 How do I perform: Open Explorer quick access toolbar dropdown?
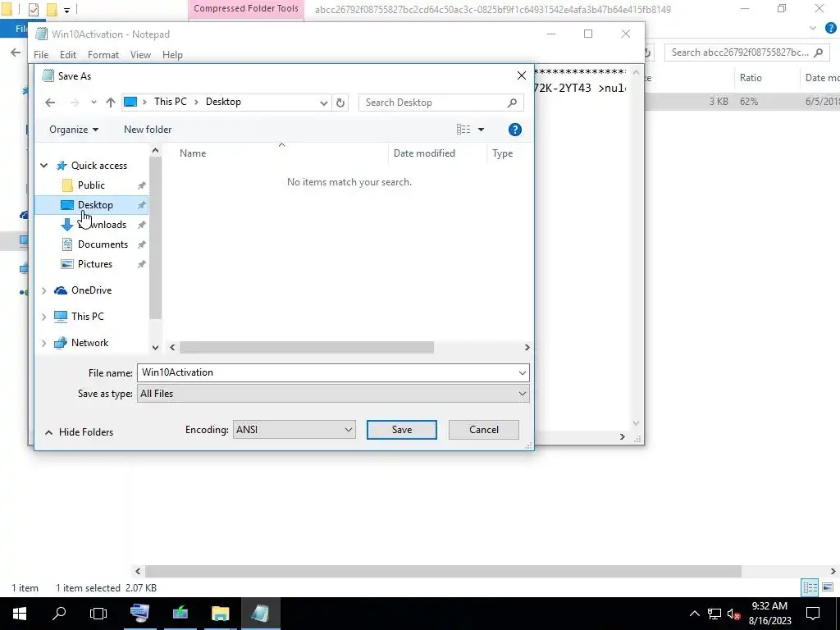pyautogui.click(x=66, y=10)
